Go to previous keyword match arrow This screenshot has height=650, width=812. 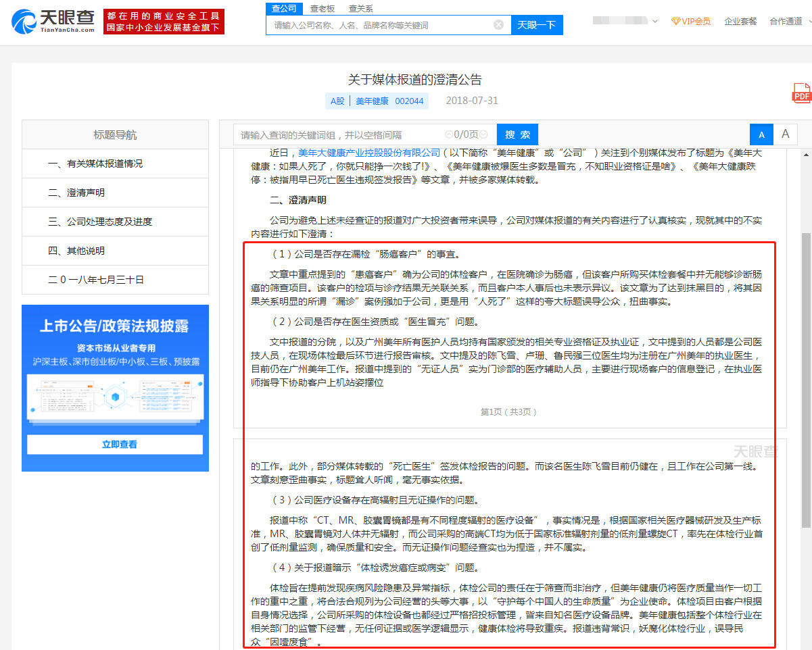tap(450, 134)
